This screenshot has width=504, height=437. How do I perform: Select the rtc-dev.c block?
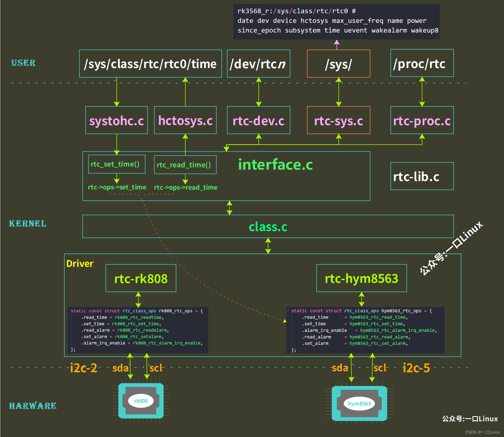pos(258,120)
